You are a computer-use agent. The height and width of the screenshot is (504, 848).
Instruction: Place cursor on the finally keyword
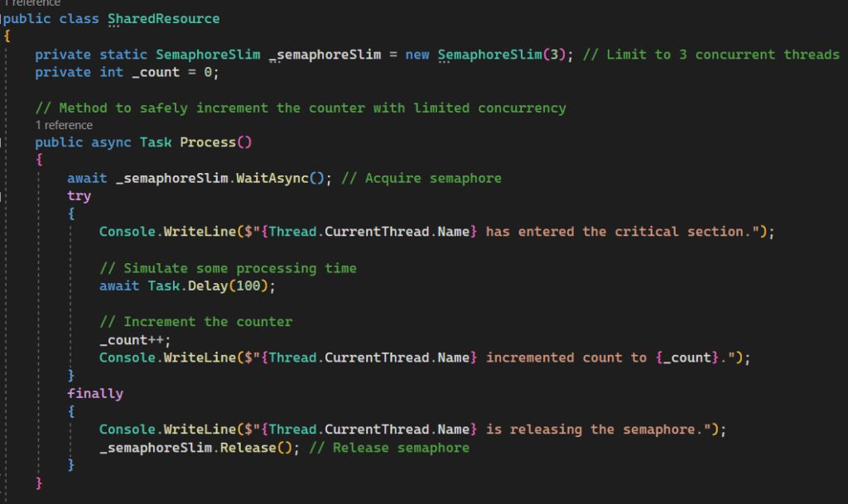coord(95,394)
